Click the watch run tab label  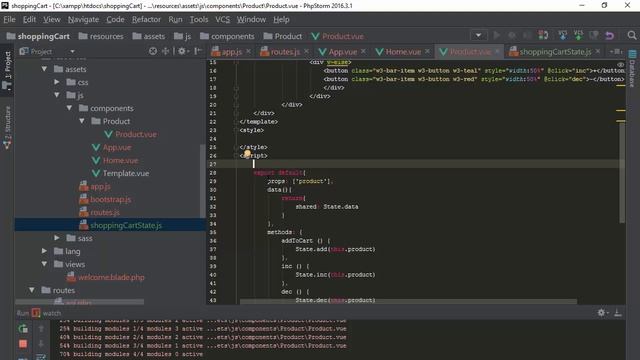(51, 313)
